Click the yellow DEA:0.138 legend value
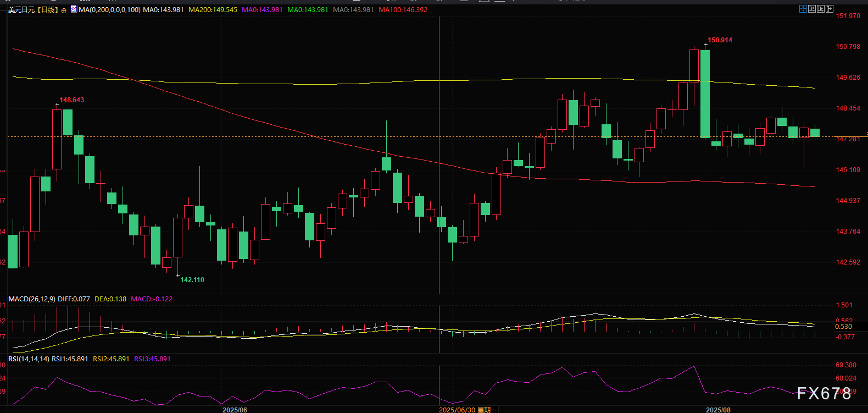 click(x=110, y=299)
